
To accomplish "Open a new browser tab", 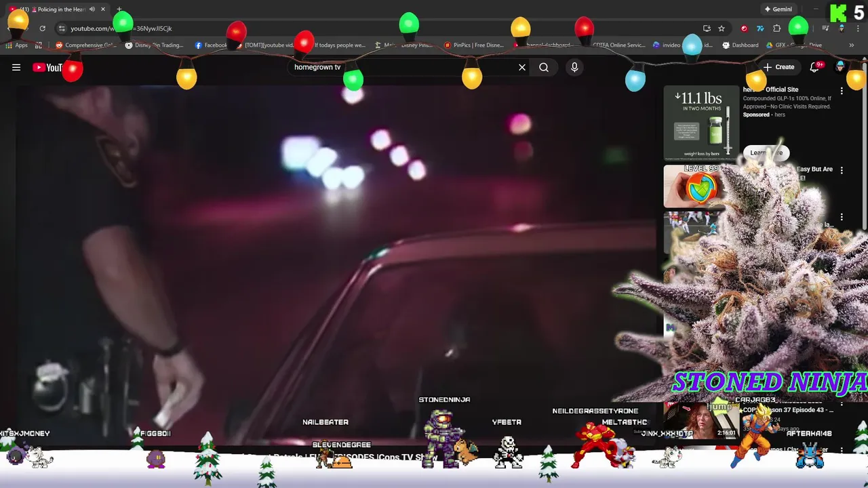I will tap(119, 9).
